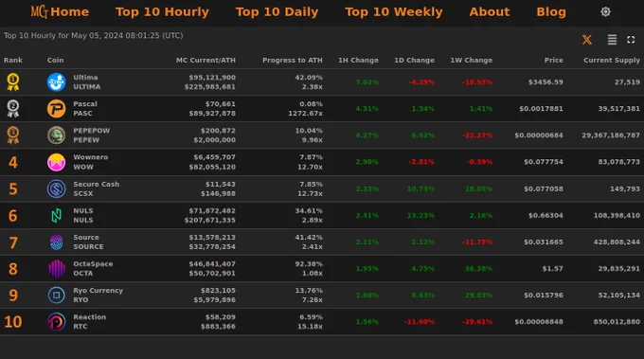Open the Source SOURCE coin name

tap(88, 242)
